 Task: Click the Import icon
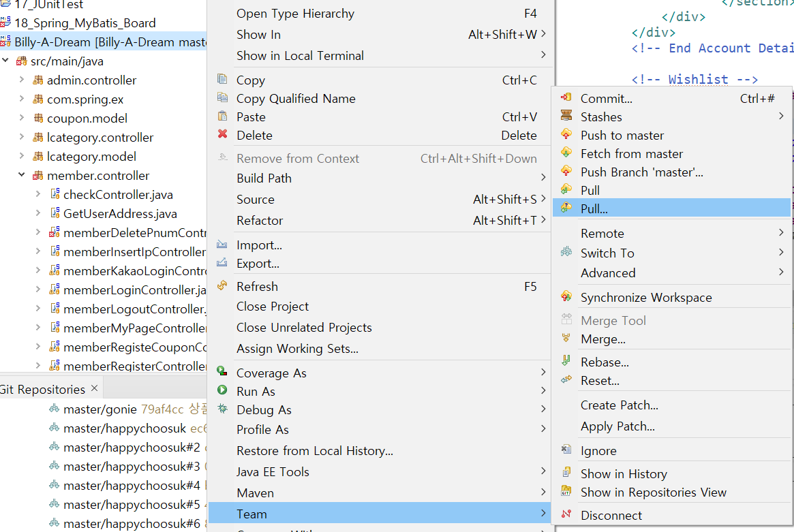(222, 244)
